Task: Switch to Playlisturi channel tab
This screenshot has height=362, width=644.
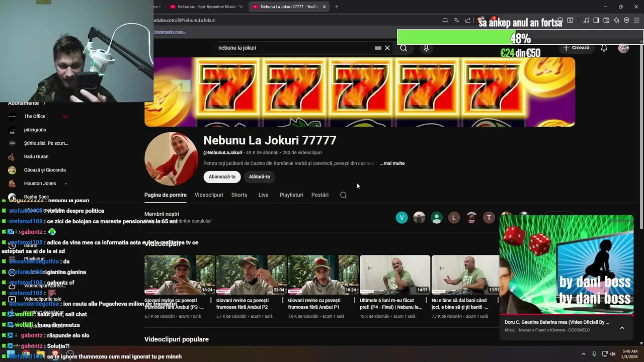Action: (291, 195)
